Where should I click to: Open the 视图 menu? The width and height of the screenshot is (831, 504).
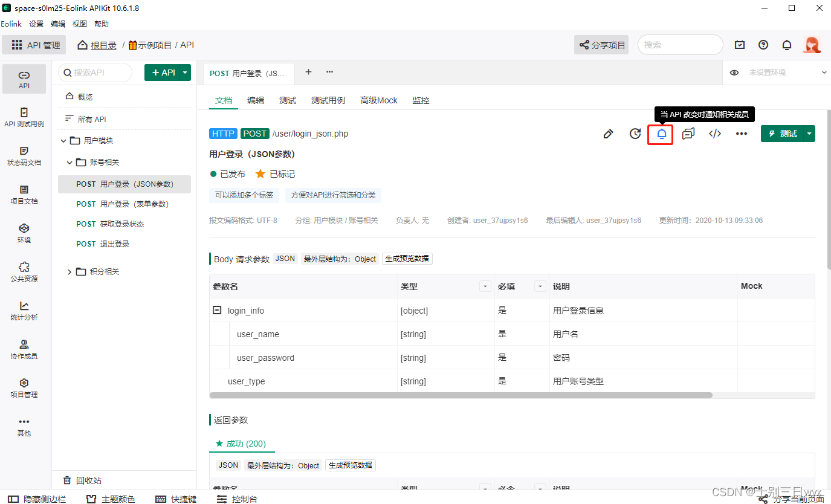pyautogui.click(x=80, y=24)
